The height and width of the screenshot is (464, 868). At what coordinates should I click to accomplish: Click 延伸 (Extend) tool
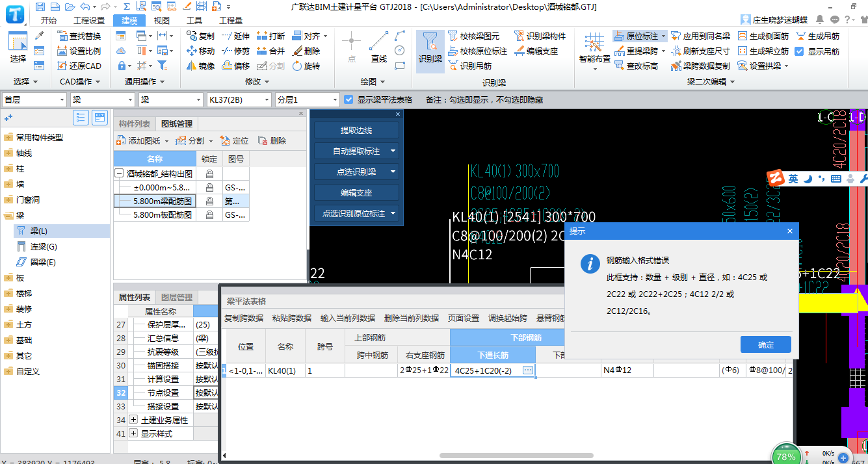point(235,36)
